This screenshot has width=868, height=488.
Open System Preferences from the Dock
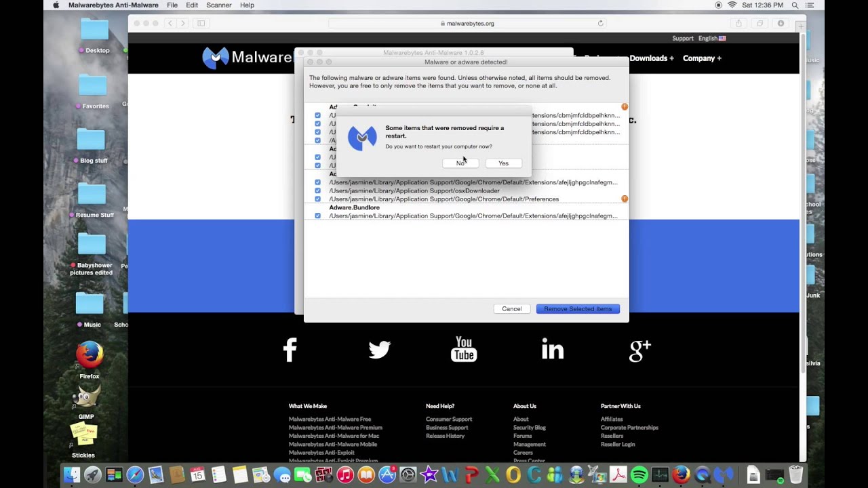pyautogui.click(x=408, y=475)
